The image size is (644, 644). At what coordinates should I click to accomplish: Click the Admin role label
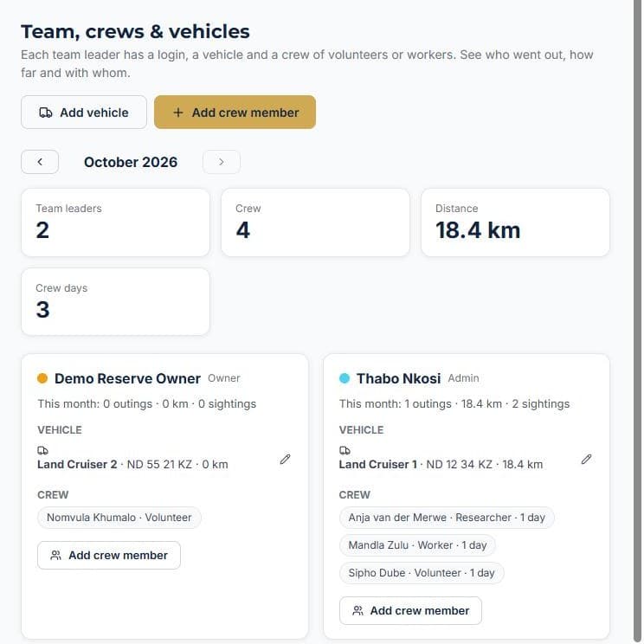463,378
